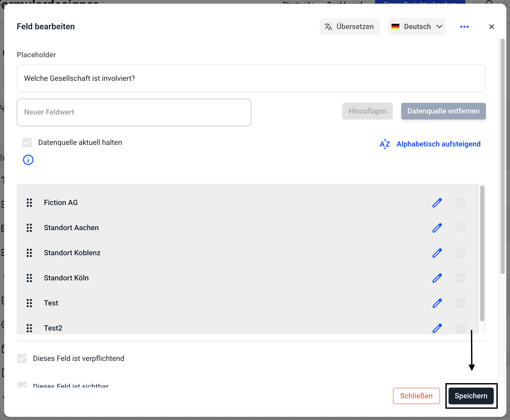The height and width of the screenshot is (420, 510).
Task: Click the pencil icon next to Standort Koblenz
Action: 437,253
